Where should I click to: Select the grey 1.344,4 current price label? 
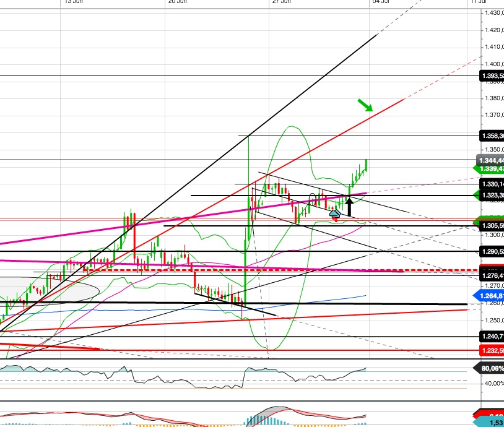[490, 160]
